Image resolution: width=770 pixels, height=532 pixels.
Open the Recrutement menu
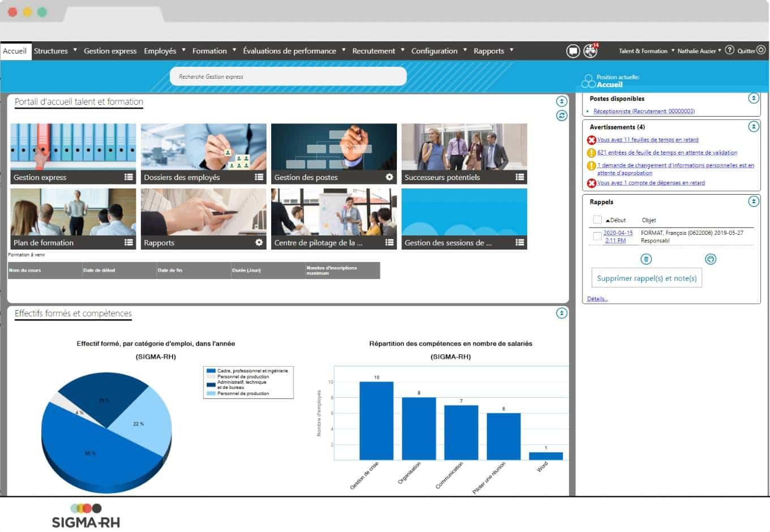[x=378, y=51]
